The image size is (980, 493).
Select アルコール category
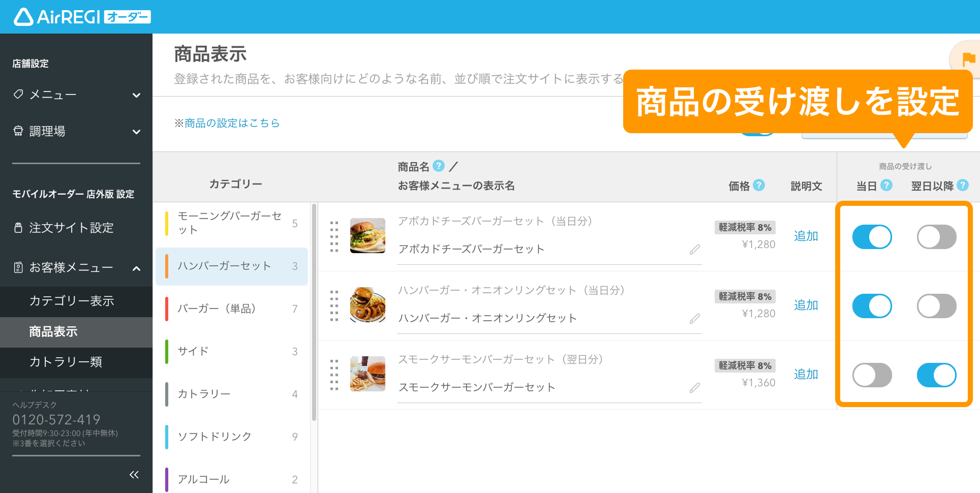click(x=232, y=480)
